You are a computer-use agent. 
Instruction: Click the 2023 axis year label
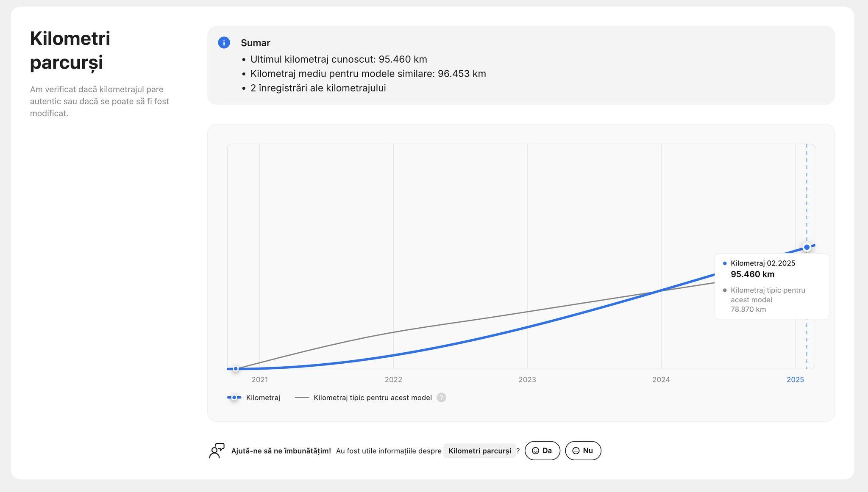click(527, 380)
